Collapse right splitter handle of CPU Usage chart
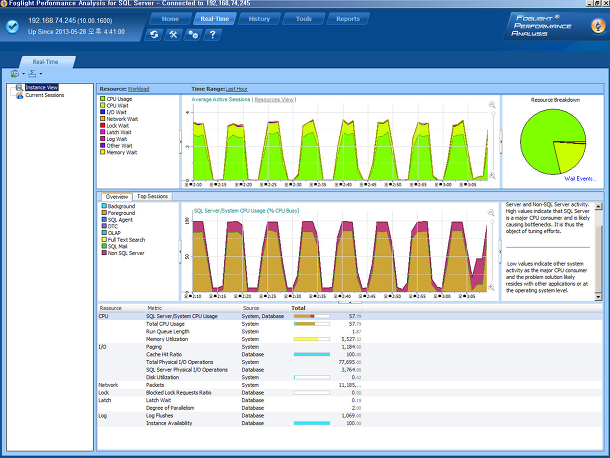This screenshot has width=610, height=458. pyautogui.click(x=500, y=252)
